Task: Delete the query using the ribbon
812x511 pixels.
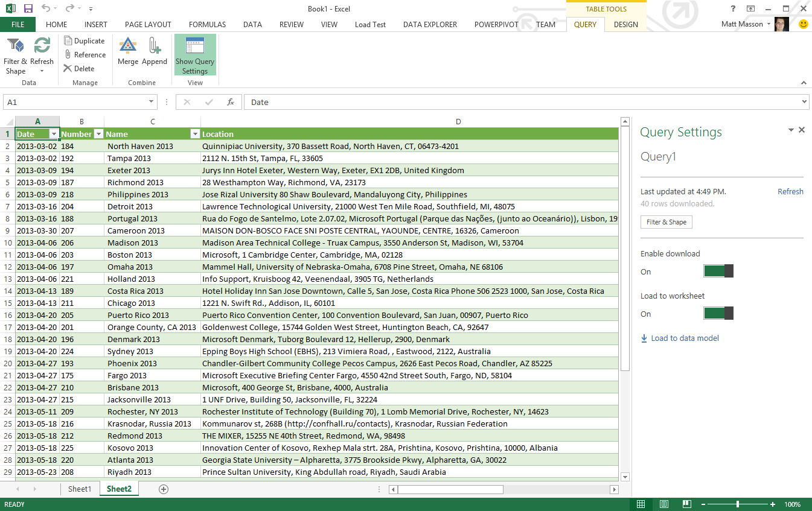Action: [79, 69]
